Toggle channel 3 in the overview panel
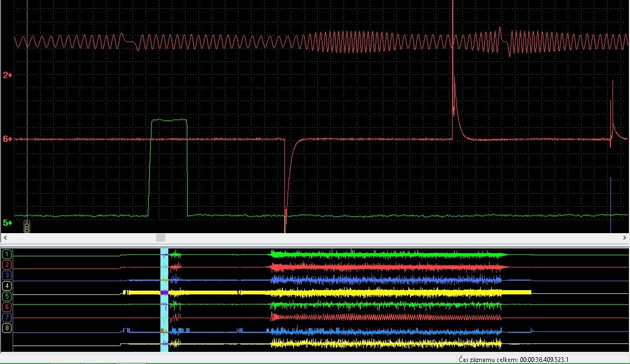 tap(7, 275)
